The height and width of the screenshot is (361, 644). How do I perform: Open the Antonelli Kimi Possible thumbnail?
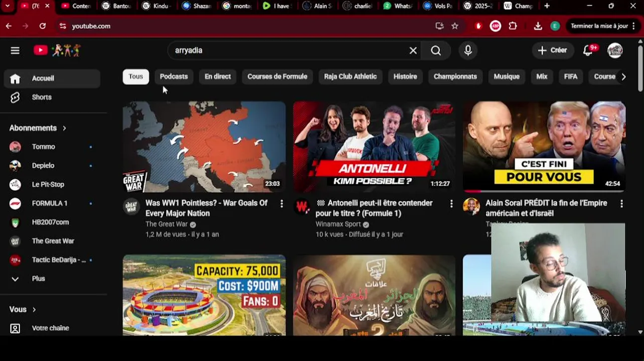click(374, 147)
